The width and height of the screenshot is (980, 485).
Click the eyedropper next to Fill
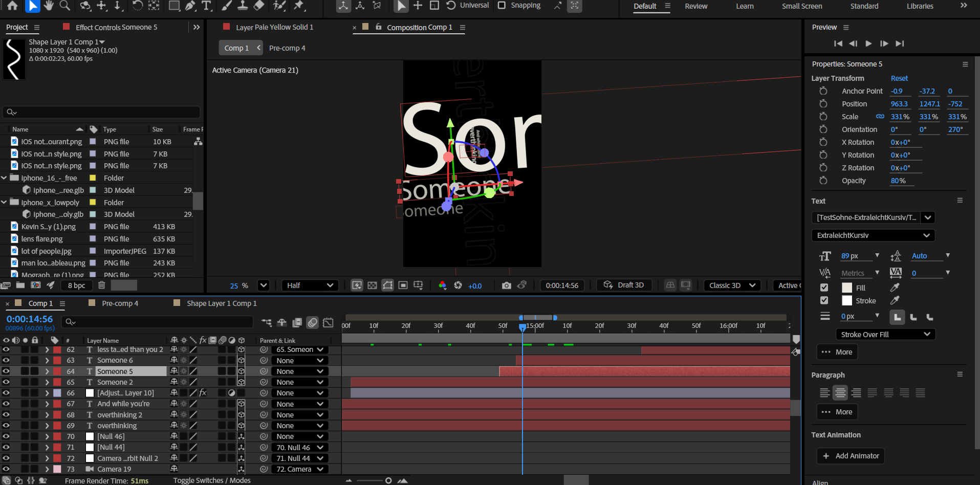(895, 288)
